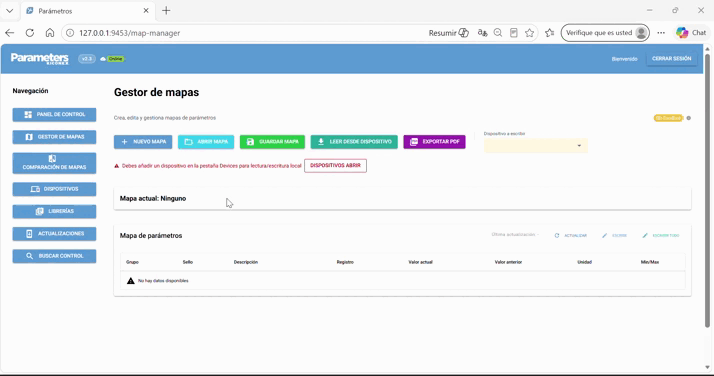Open Librerías in the navigation
This screenshot has height=376, width=714.
tap(54, 211)
